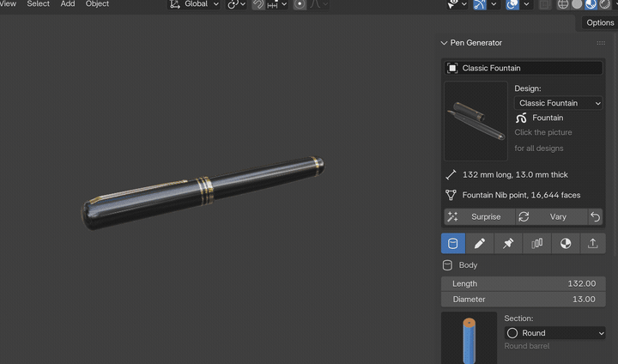The height and width of the screenshot is (364, 618).
Task: Click the nib point mesh icon
Action: point(451,195)
